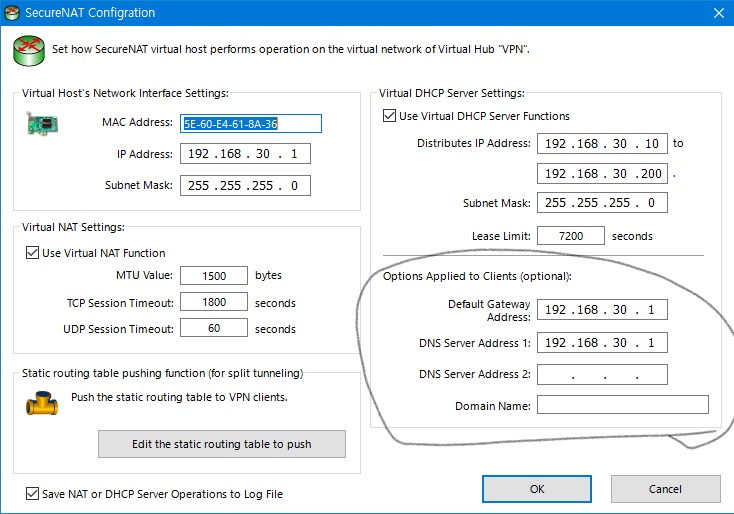Click the 'Lease Limit:' label

(x=501, y=236)
